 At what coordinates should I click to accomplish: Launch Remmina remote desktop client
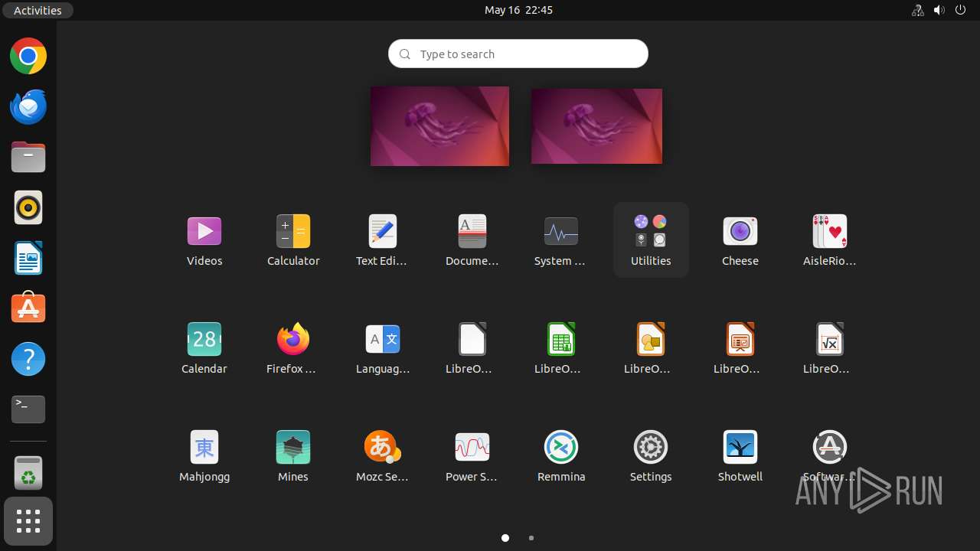click(561, 455)
